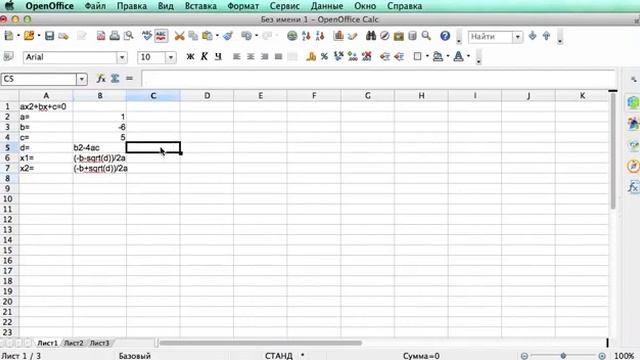Viewport: 640px width, 360px height.
Task: Open the Function Wizard fx icon
Action: [101, 78]
